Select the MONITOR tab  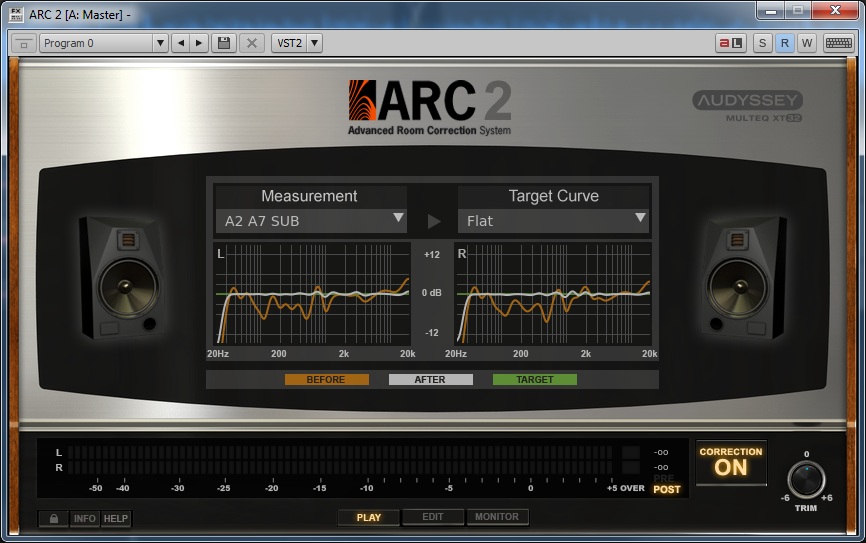[497, 517]
